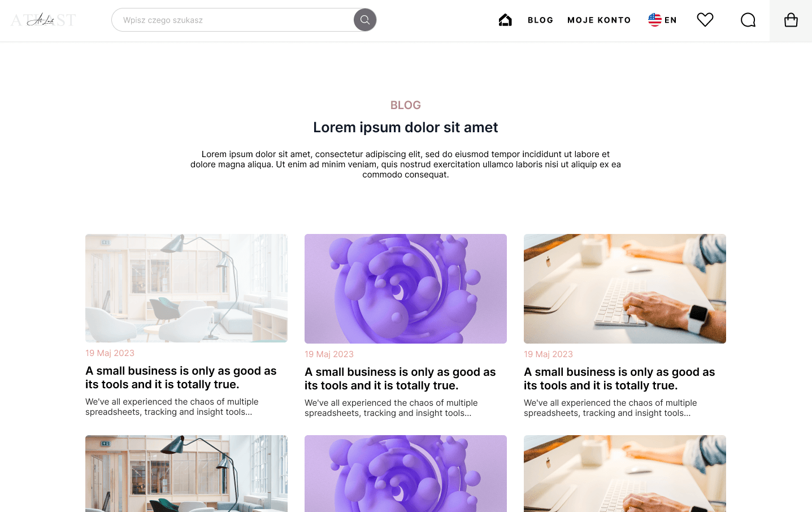Open first post title 'A small business' link
Viewport: 812px width, 512px height.
click(181, 378)
